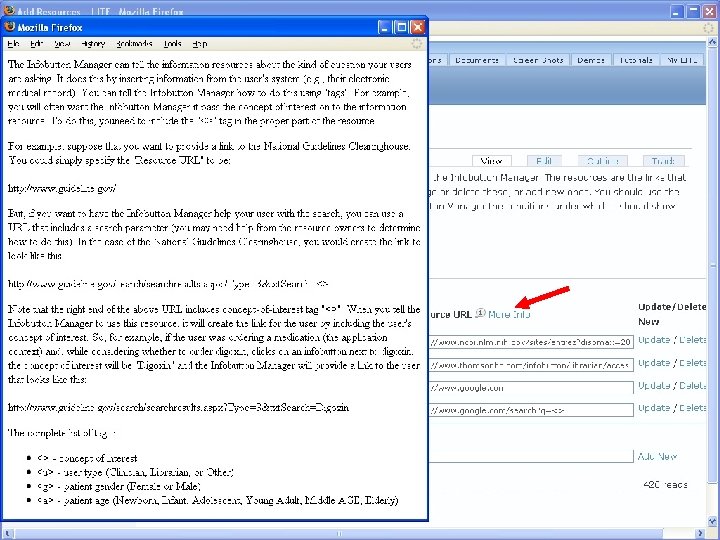Maximize the Mozilla Firefox popup window
Screen dimensions: 720x540
pyautogui.click(x=401, y=28)
